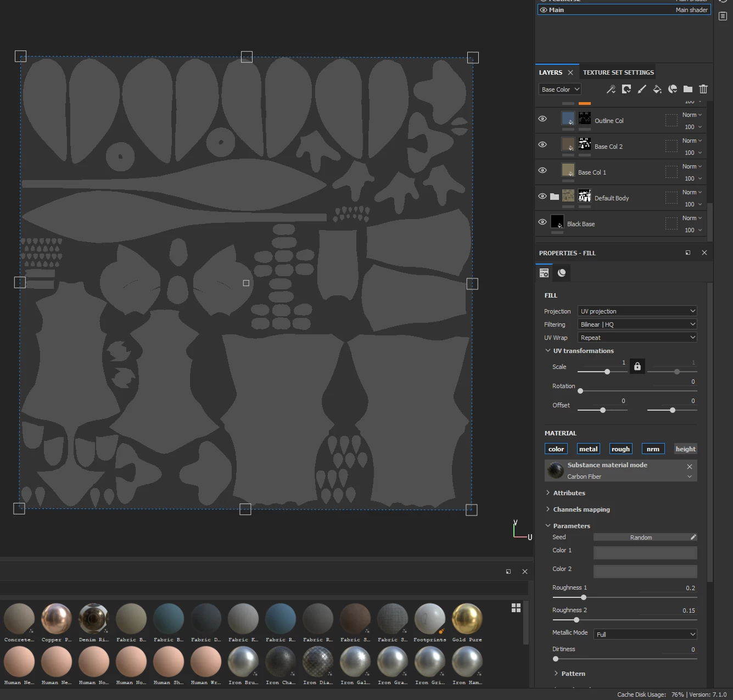This screenshot has height=700, width=733.
Task: Open Black Base opacity dropdown
Action: click(x=693, y=230)
